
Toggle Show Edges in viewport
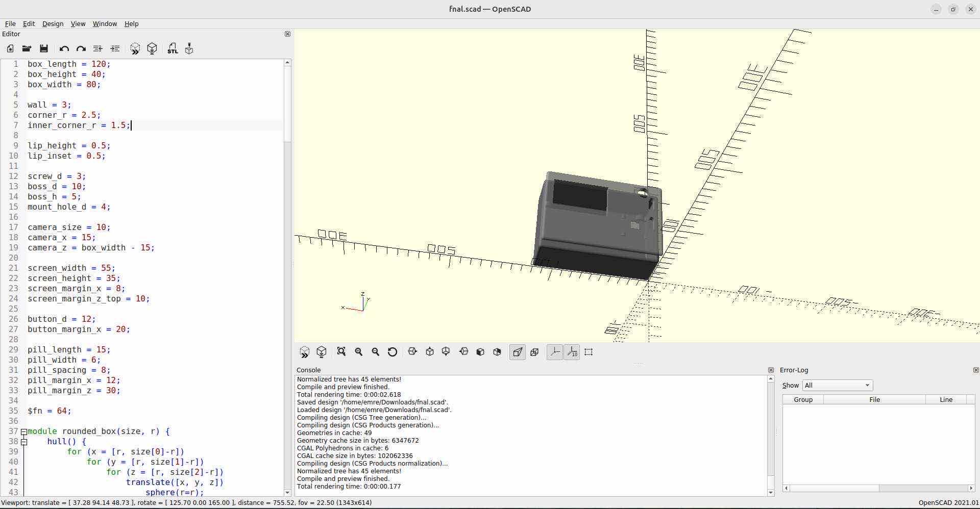589,352
